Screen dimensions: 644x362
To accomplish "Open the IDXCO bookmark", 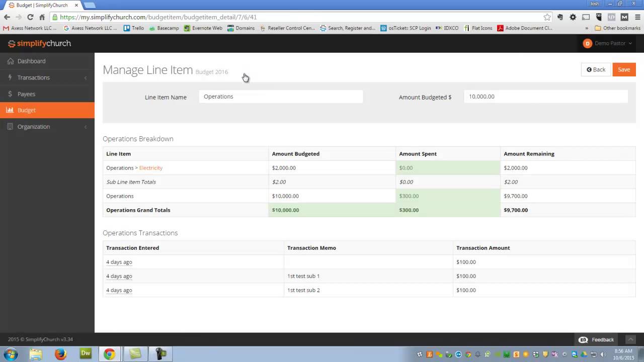I will click(x=447, y=28).
